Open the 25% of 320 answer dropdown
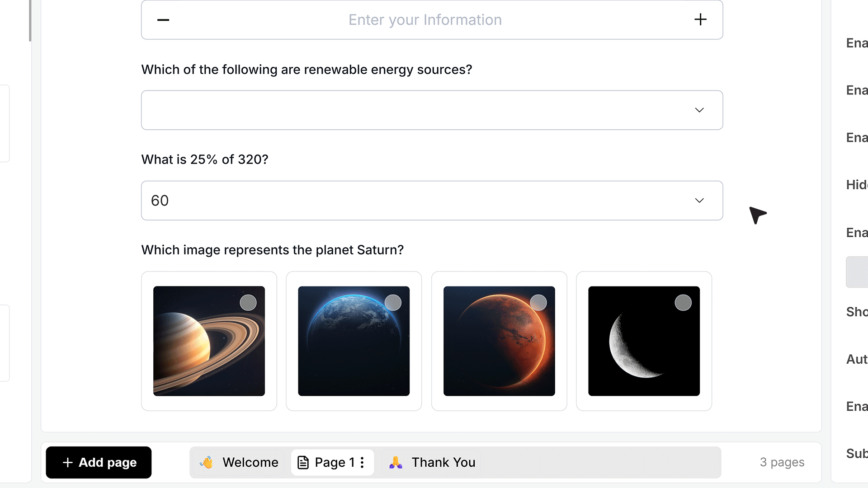Image resolution: width=868 pixels, height=488 pixels. click(432, 201)
